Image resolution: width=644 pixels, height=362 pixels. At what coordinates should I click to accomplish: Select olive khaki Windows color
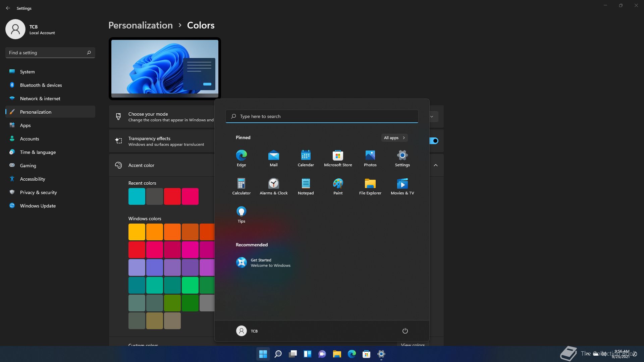click(x=154, y=321)
